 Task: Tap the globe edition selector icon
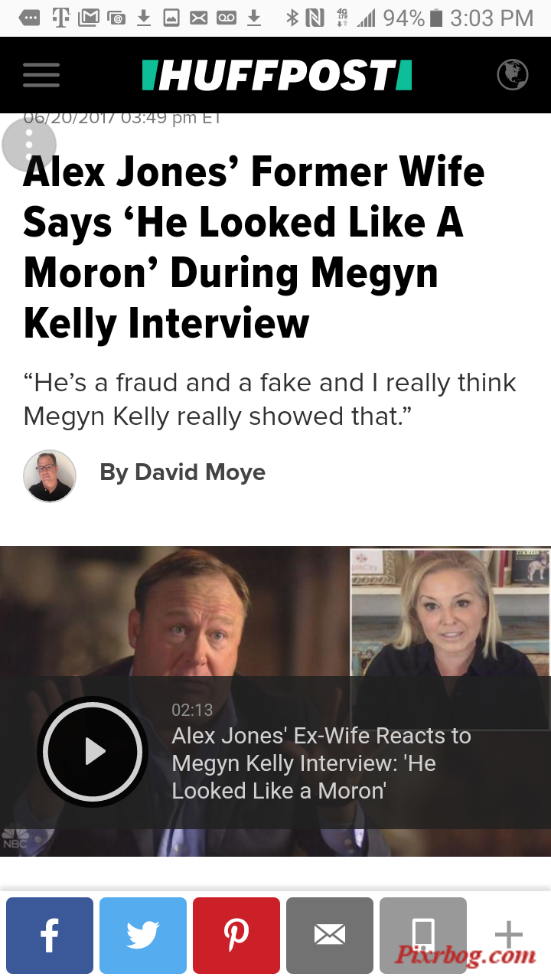[x=513, y=75]
